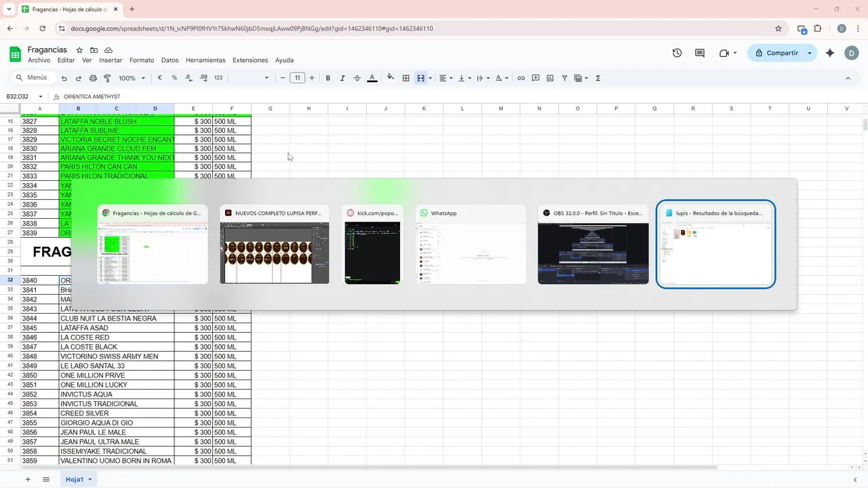The height and width of the screenshot is (488, 868).
Task: Toggle strikethrough formatting
Action: coord(357,78)
